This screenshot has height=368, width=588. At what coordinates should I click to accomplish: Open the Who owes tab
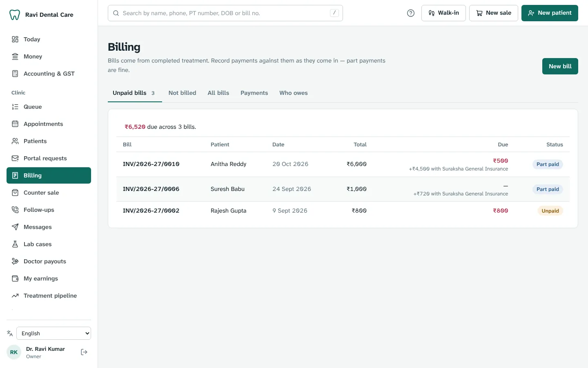(x=294, y=93)
